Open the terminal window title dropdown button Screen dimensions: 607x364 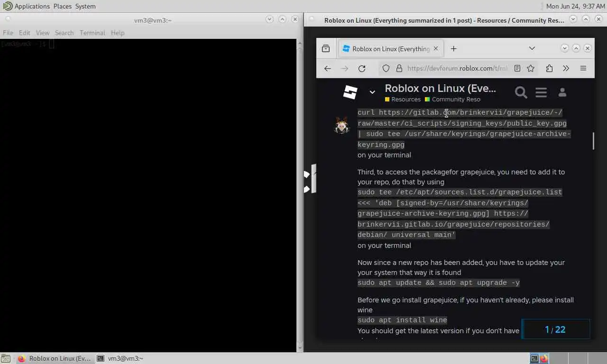click(x=269, y=19)
